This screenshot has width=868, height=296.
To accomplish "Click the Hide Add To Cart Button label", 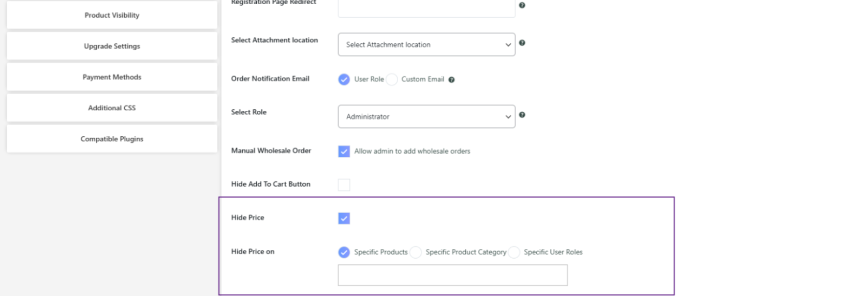I will pos(271,184).
